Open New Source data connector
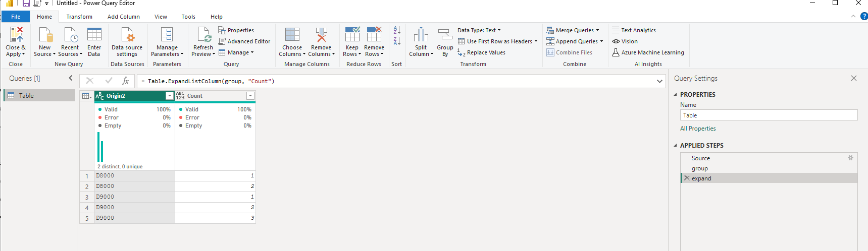The image size is (868, 251). tap(45, 41)
